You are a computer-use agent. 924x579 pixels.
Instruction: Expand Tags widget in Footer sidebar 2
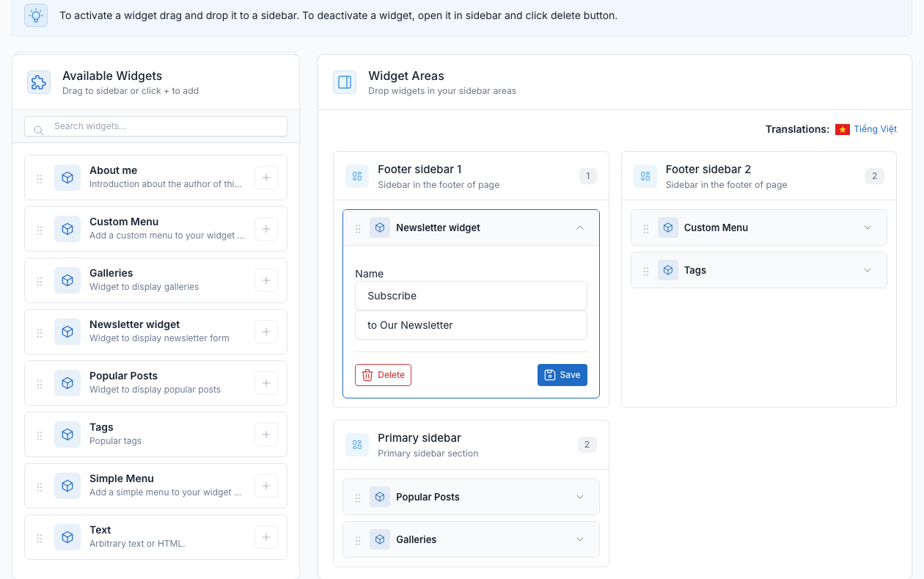click(868, 270)
